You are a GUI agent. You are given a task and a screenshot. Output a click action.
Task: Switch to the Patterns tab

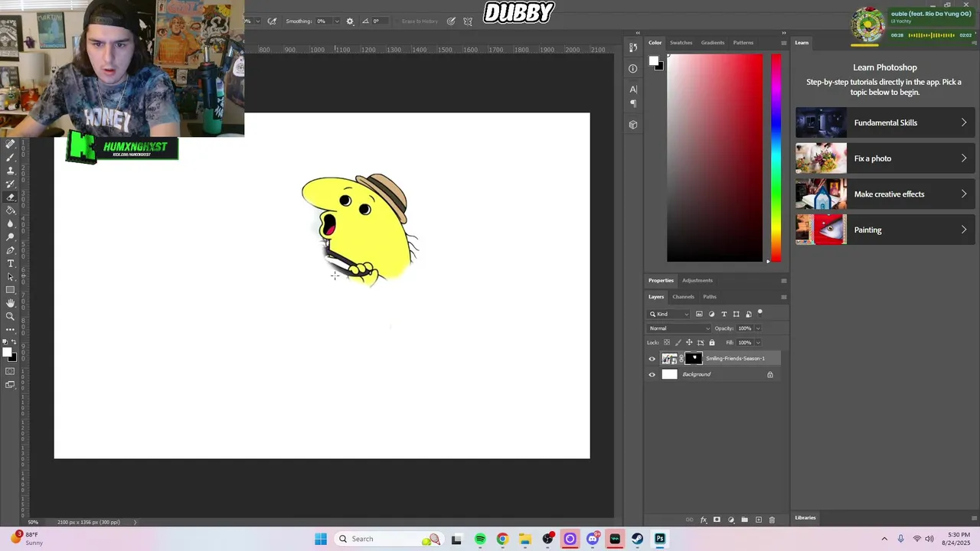pyautogui.click(x=743, y=43)
